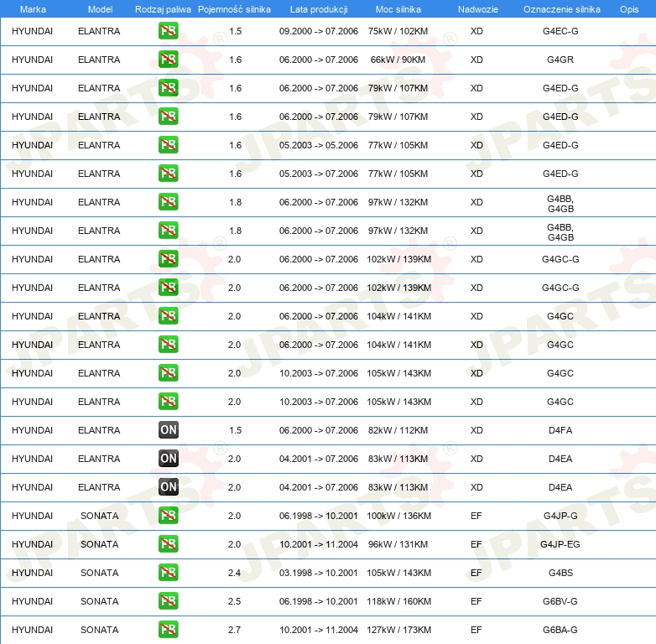The height and width of the screenshot is (644, 656).
Task: Click the power value 96kW / 131KM
Action: click(398, 544)
